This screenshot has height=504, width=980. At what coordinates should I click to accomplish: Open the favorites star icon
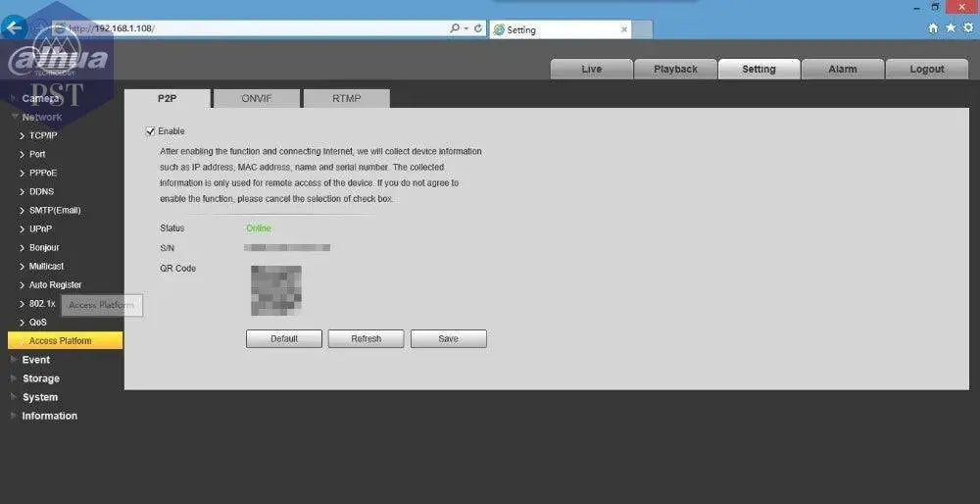click(951, 28)
